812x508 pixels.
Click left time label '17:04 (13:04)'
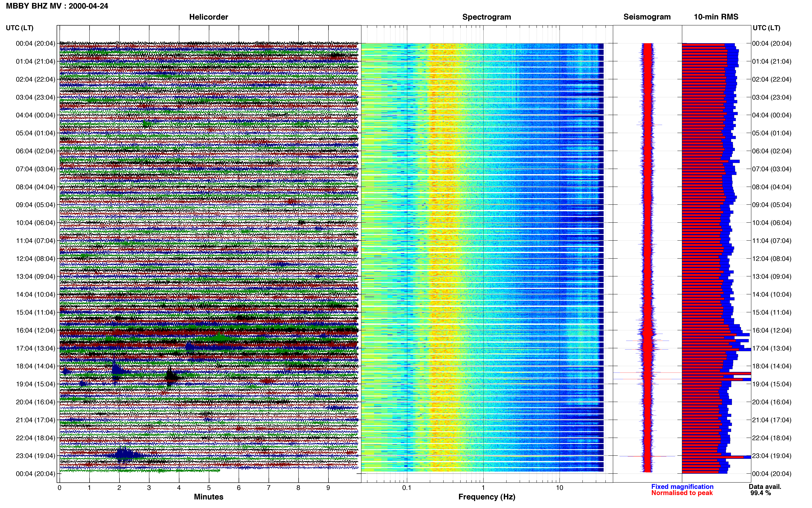click(x=36, y=348)
